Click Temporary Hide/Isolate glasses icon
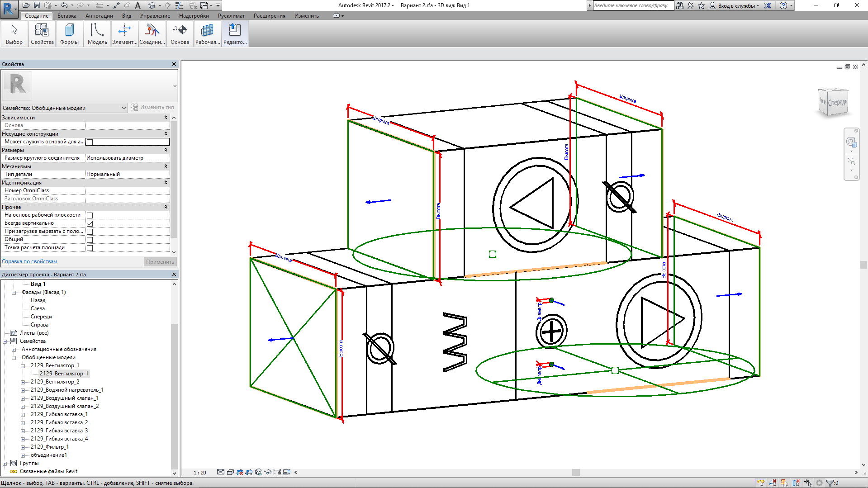 click(x=268, y=472)
